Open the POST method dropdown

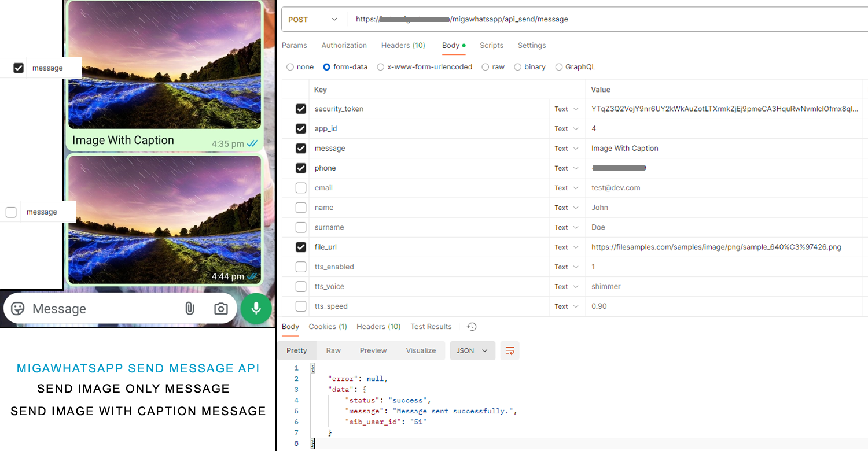coord(313,19)
